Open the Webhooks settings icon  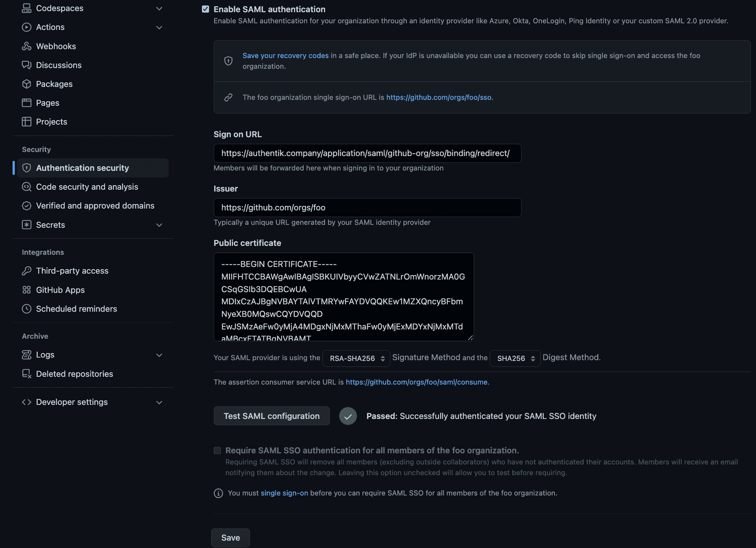(x=26, y=46)
